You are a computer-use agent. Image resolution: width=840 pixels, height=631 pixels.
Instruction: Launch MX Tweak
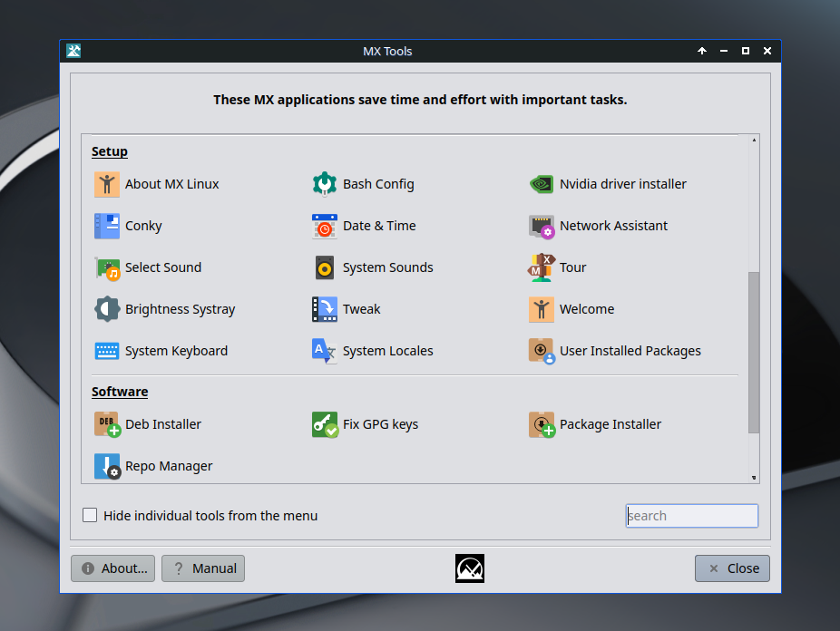360,309
